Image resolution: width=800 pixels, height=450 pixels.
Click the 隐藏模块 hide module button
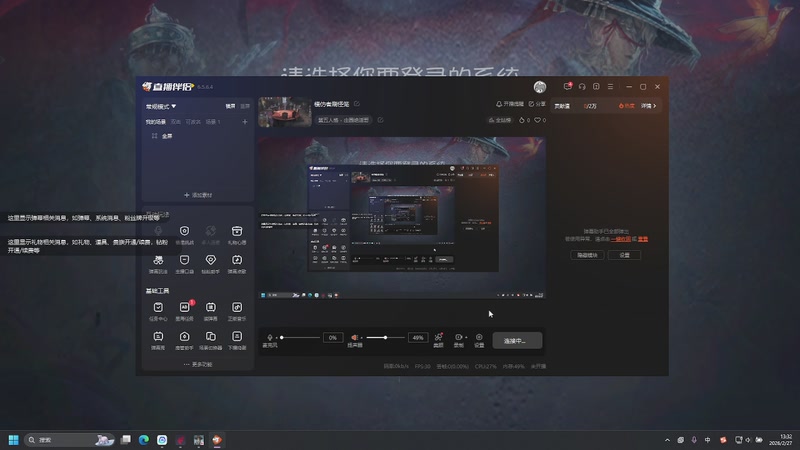tap(587, 255)
